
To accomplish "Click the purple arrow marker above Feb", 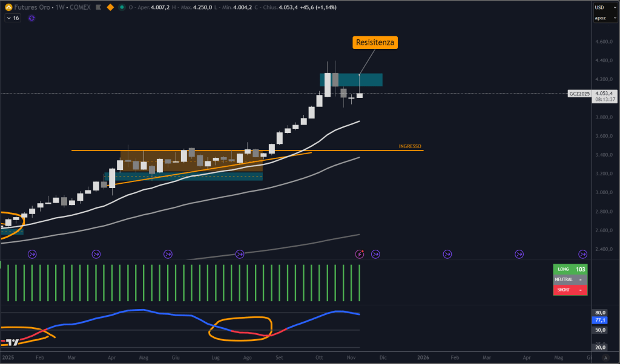I will 33,254.
